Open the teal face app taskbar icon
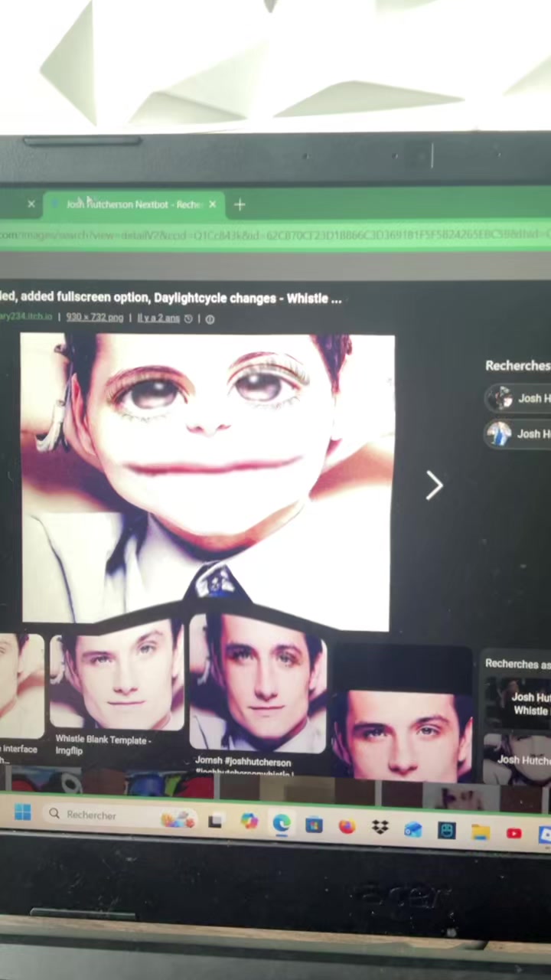This screenshot has width=551, height=980. point(447,830)
